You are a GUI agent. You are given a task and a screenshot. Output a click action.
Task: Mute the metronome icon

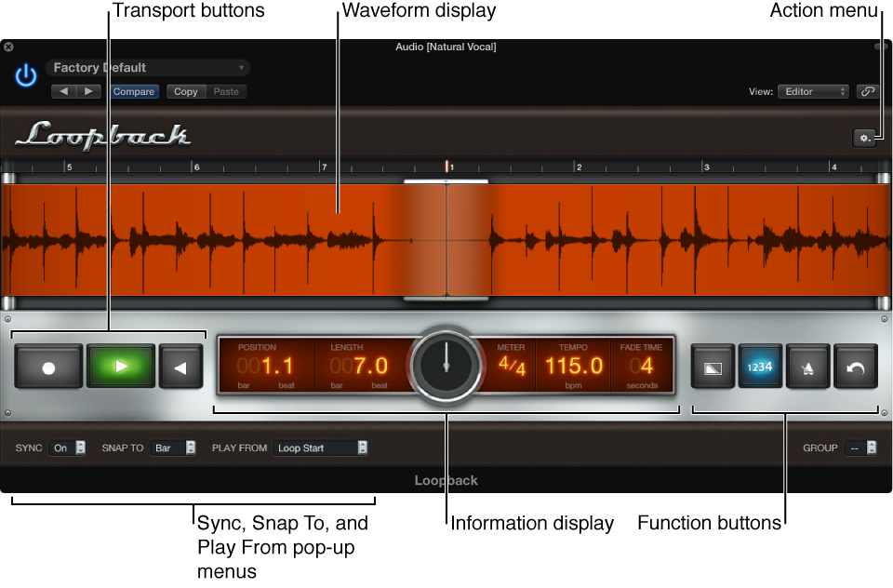click(807, 367)
